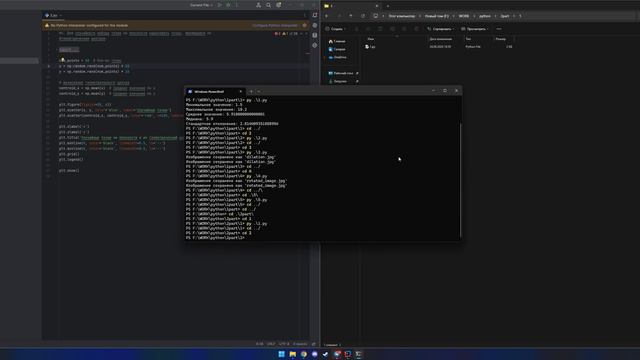Close the Explorer folder tab
Image resolution: width=640 pixels, height=360 pixels.
pos(376,6)
